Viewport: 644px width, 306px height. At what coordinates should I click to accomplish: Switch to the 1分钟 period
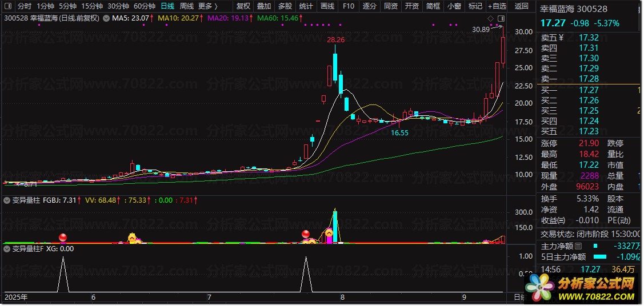[x=45, y=6]
